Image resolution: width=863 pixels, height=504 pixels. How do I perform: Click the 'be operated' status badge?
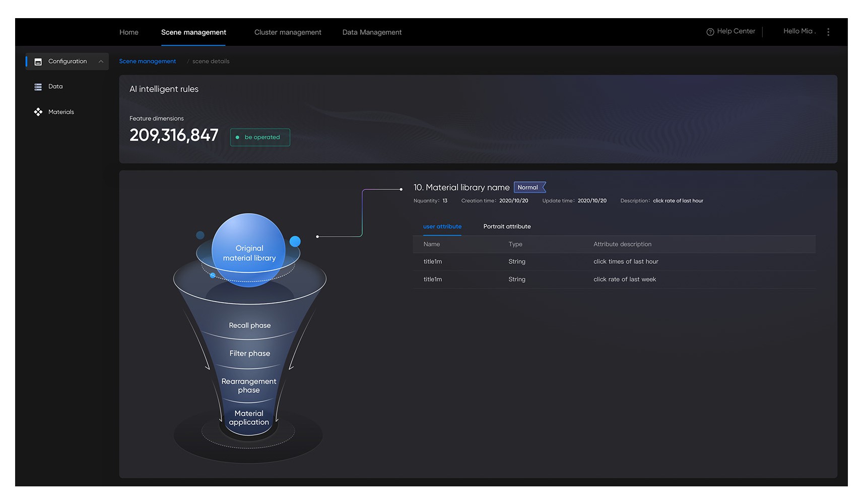(x=260, y=137)
